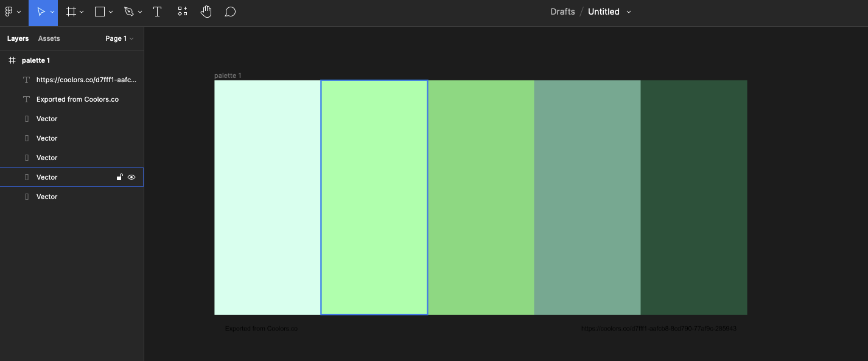Open the Figma main menu icon
The height and width of the screenshot is (361, 868).
9,12
